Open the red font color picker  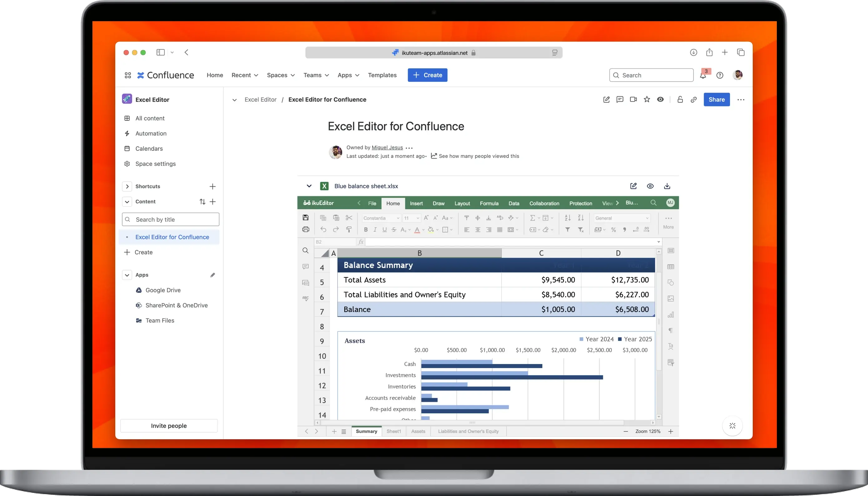(x=419, y=230)
